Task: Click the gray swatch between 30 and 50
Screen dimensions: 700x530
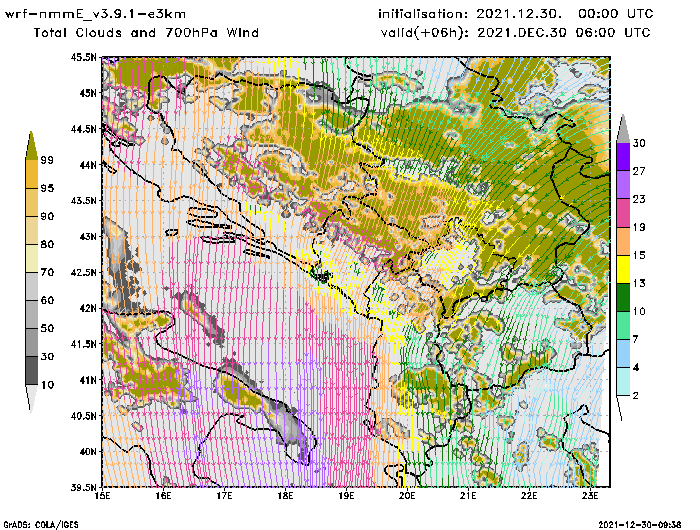Action: [32, 342]
